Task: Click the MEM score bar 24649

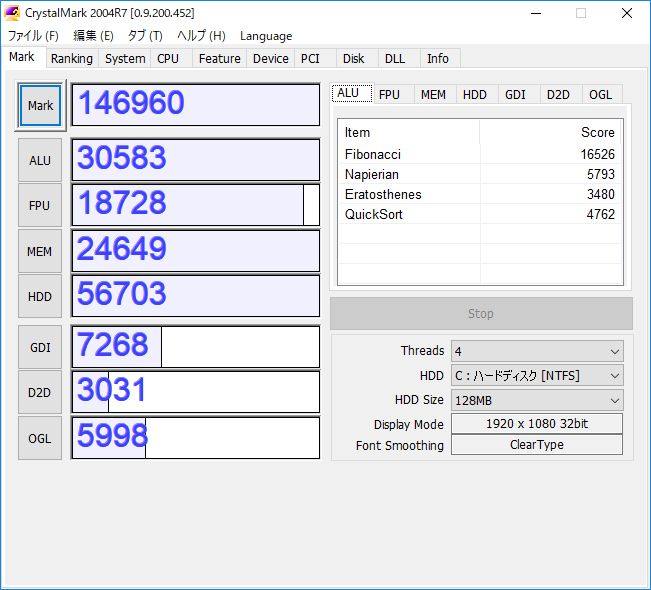Action: tap(196, 251)
